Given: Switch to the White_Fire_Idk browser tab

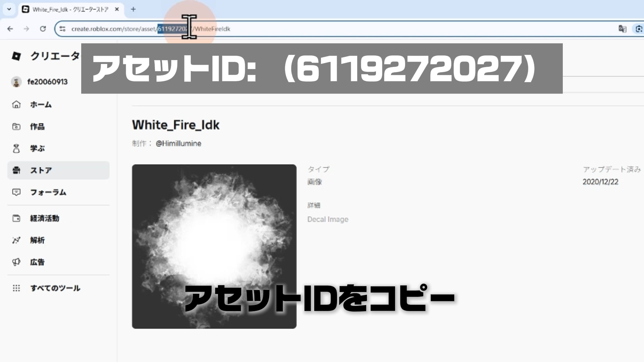Looking at the screenshot, I should click(x=70, y=9).
